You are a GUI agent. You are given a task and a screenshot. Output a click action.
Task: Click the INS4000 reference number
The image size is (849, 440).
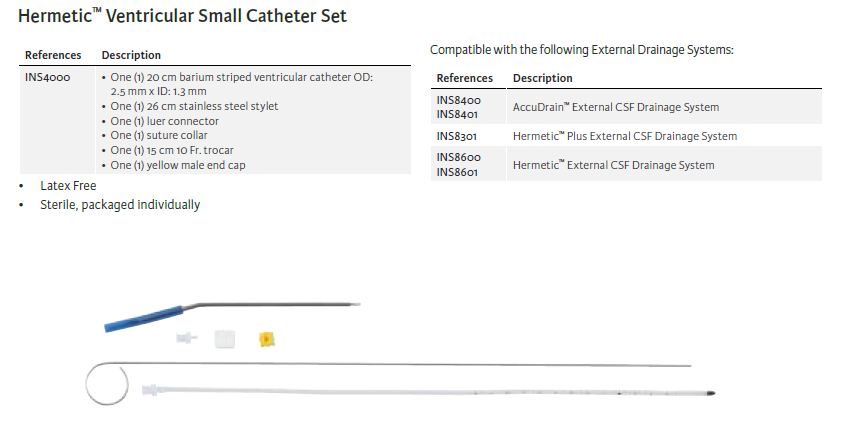coord(47,77)
